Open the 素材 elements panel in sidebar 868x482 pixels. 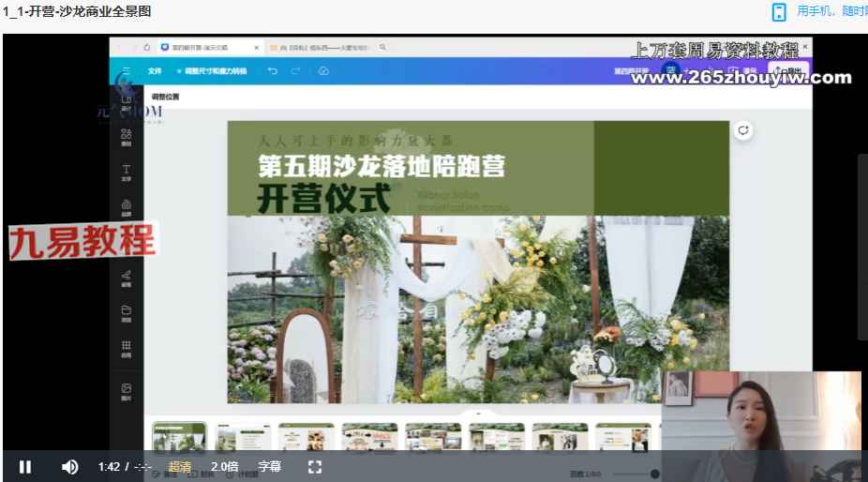point(127,138)
